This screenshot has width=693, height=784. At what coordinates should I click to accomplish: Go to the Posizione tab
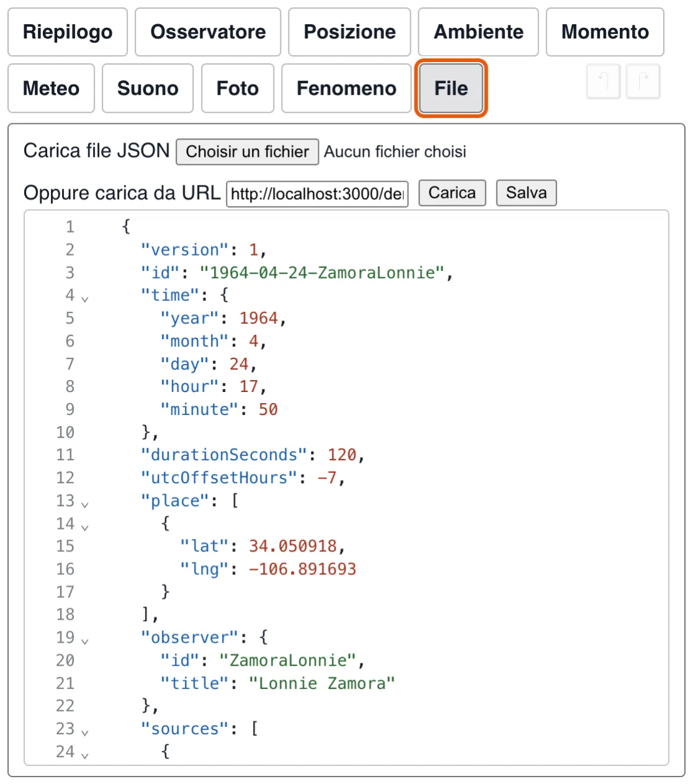coord(349,32)
